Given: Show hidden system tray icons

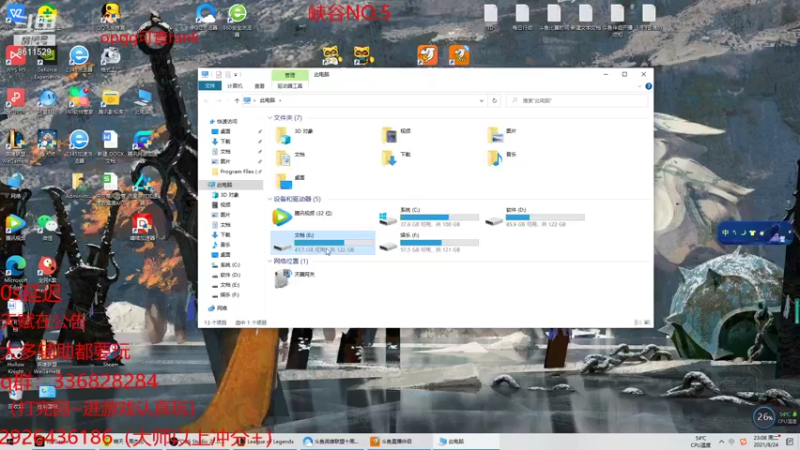Looking at the screenshot, I should [721, 442].
